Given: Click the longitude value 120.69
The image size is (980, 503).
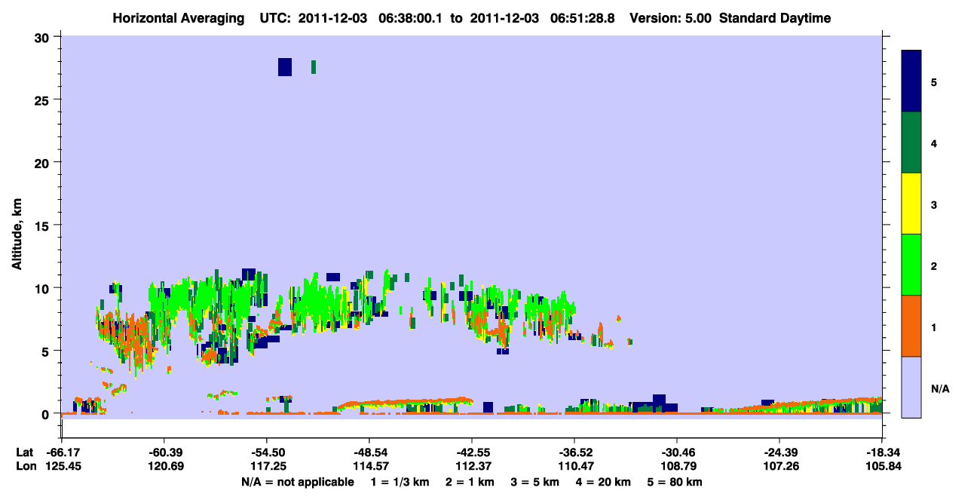Looking at the screenshot, I should point(164,466).
